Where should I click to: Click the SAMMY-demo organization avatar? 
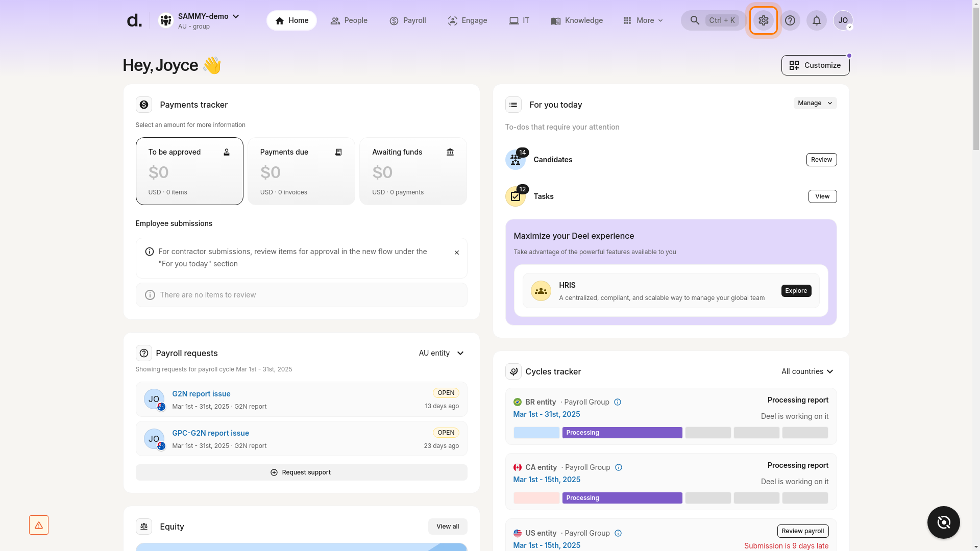point(165,20)
